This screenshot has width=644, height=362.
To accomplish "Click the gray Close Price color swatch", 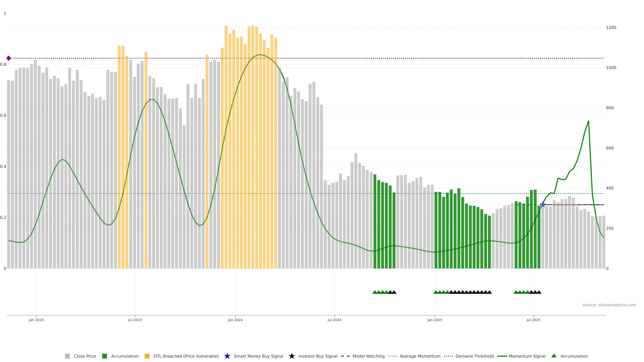I will [67, 356].
